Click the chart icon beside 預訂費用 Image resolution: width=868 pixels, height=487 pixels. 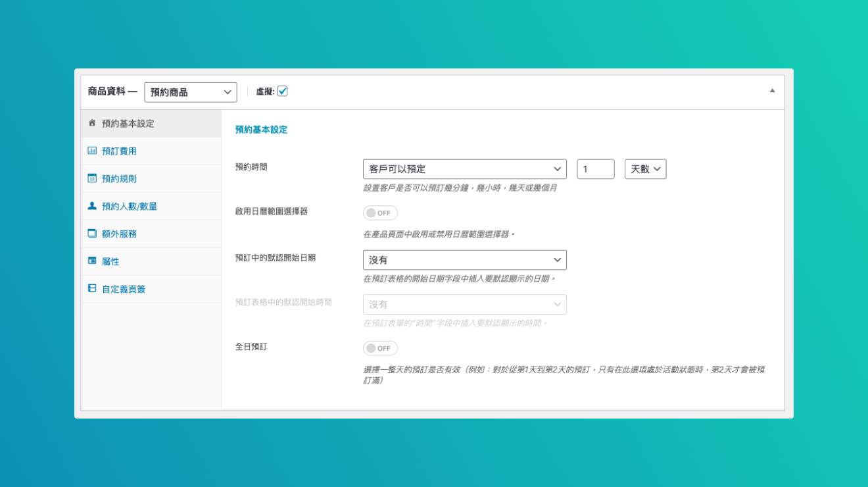(x=92, y=151)
